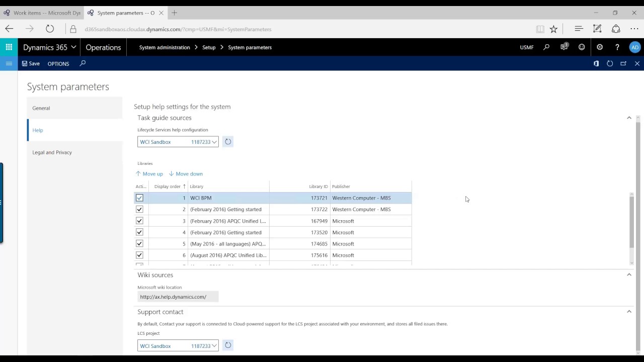The image size is (644, 362).
Task: Open the browser more actions menu
Action: (x=634, y=29)
